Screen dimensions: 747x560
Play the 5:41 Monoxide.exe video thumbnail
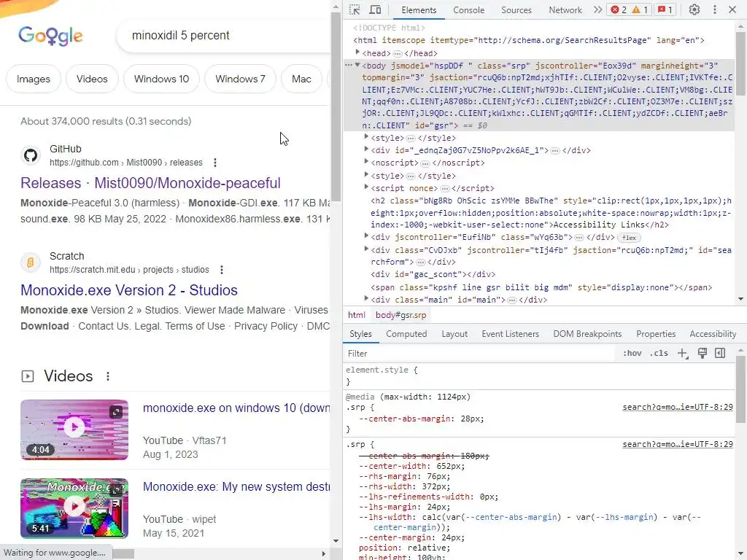[x=74, y=508]
